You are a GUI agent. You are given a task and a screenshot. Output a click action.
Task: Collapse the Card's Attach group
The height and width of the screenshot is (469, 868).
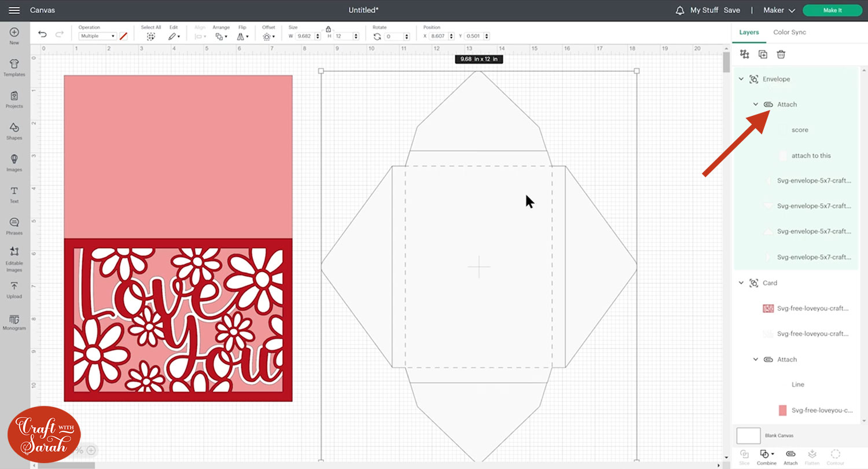coord(756,360)
